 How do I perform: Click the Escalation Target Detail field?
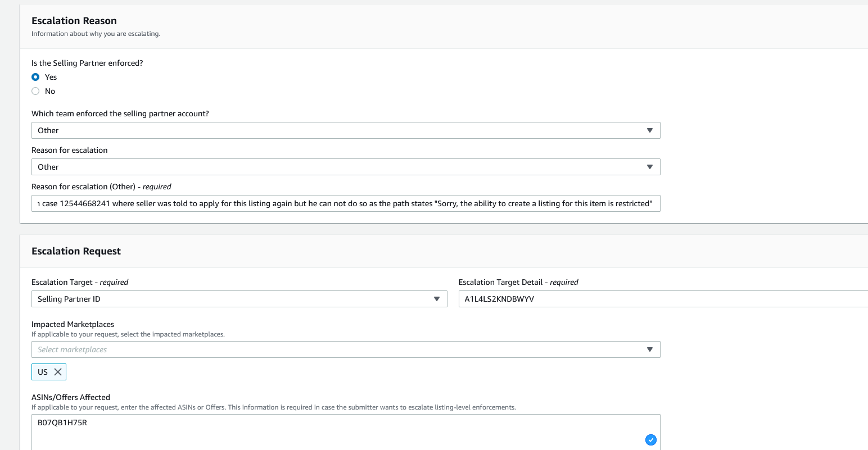(663, 299)
